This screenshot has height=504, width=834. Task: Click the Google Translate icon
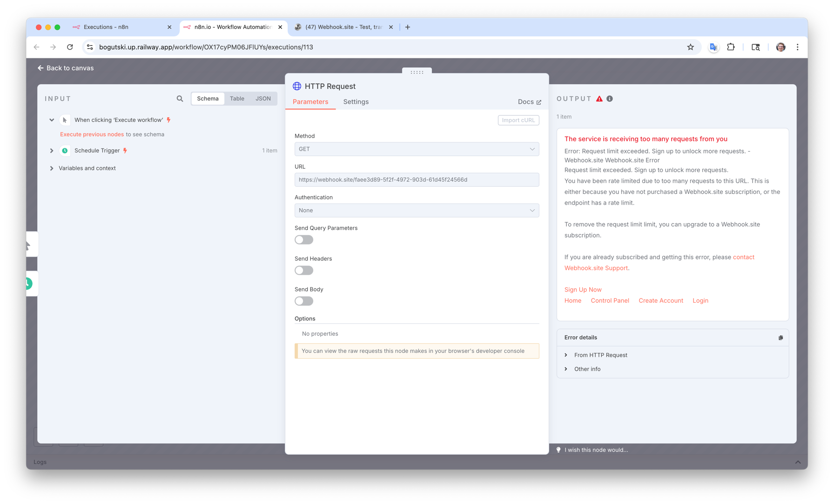pyautogui.click(x=713, y=47)
